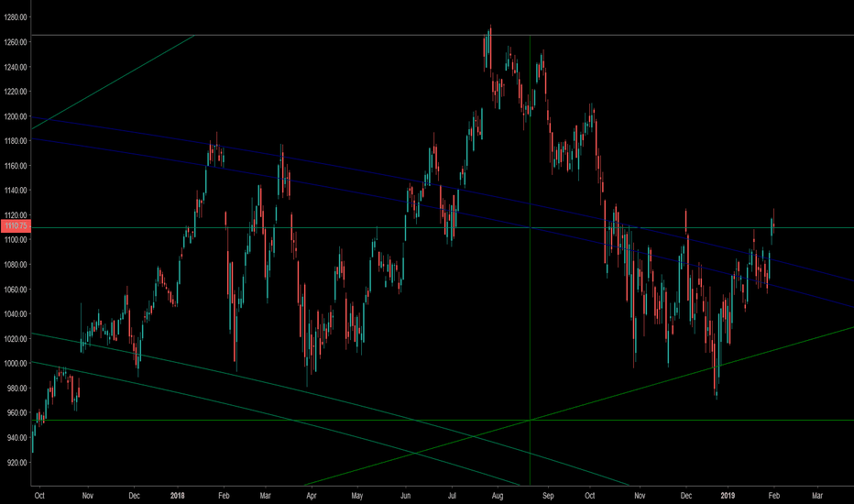Select the green horizontal line near 955

(x=443, y=420)
